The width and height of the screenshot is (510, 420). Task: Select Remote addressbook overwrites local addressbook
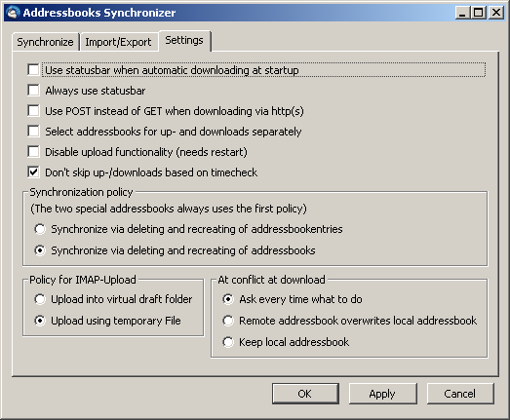[x=228, y=321]
